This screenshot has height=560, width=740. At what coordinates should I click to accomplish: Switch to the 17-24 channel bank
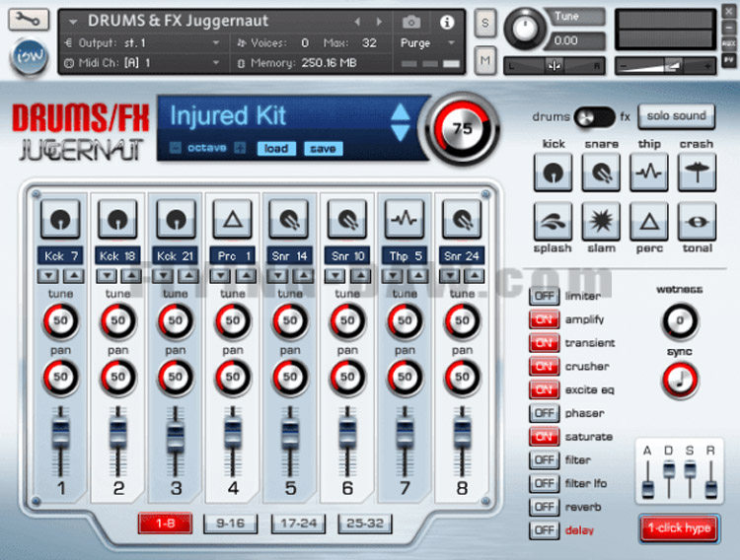pyautogui.click(x=298, y=524)
